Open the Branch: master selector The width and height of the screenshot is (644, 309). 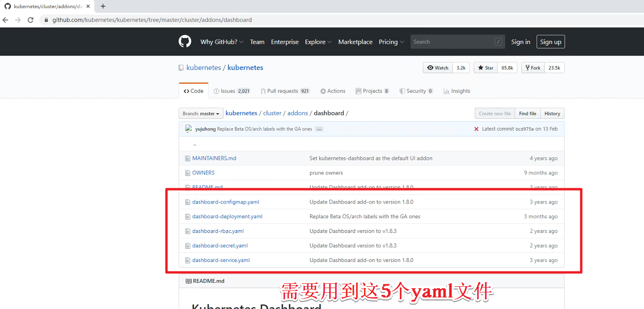click(x=201, y=114)
